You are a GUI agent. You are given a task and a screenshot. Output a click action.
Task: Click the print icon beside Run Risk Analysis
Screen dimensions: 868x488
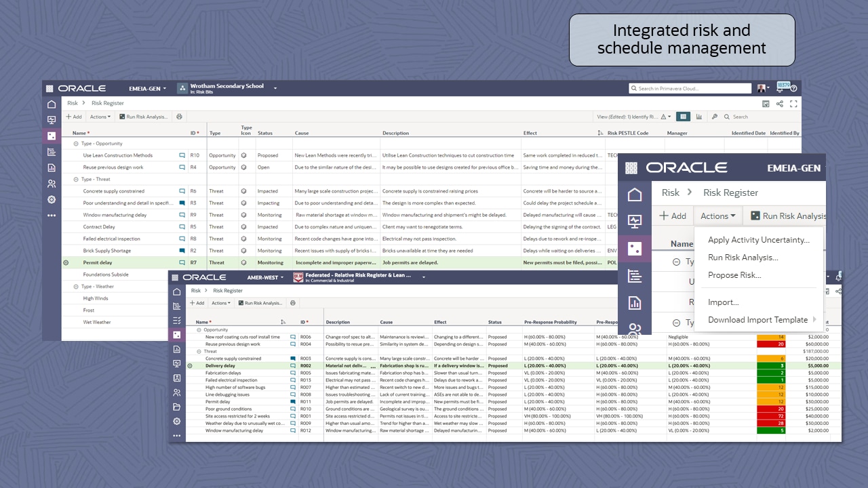point(179,117)
